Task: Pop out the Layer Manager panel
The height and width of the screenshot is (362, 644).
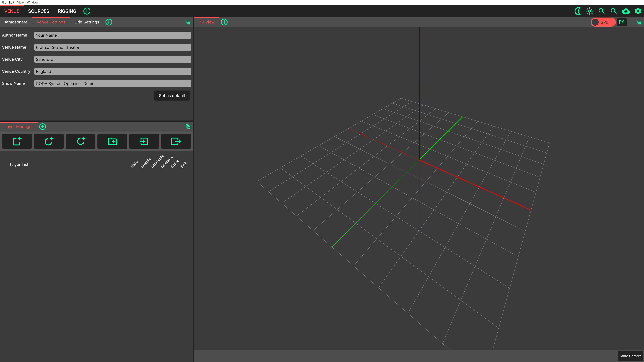Action: [188, 127]
